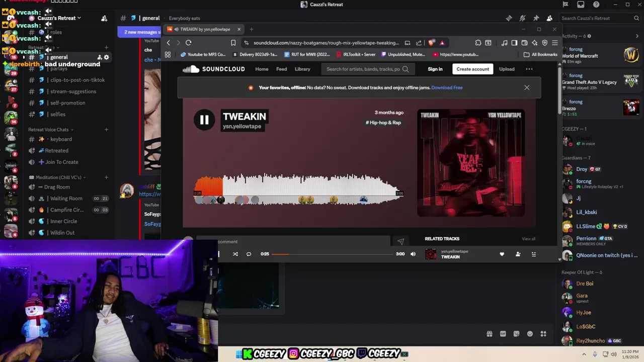Click the Create account button
The height and width of the screenshot is (362, 644).
pyautogui.click(x=472, y=69)
